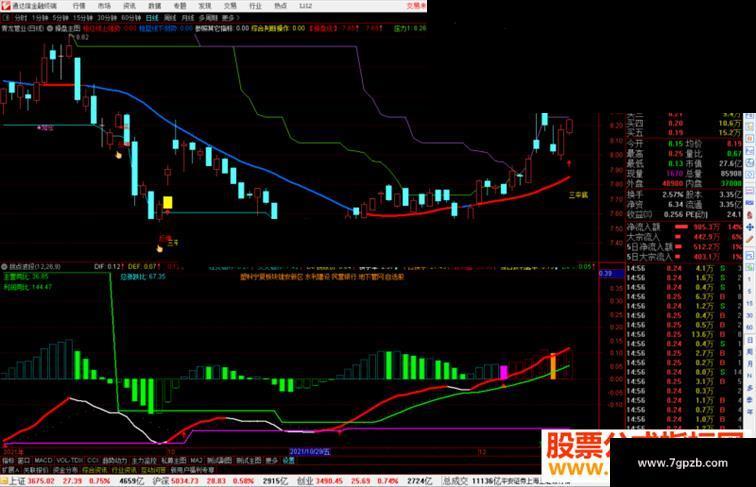The height and width of the screenshot is (487, 756).
Task: Click the 15 minute shortcut in right sidebar
Action: [750, 303]
